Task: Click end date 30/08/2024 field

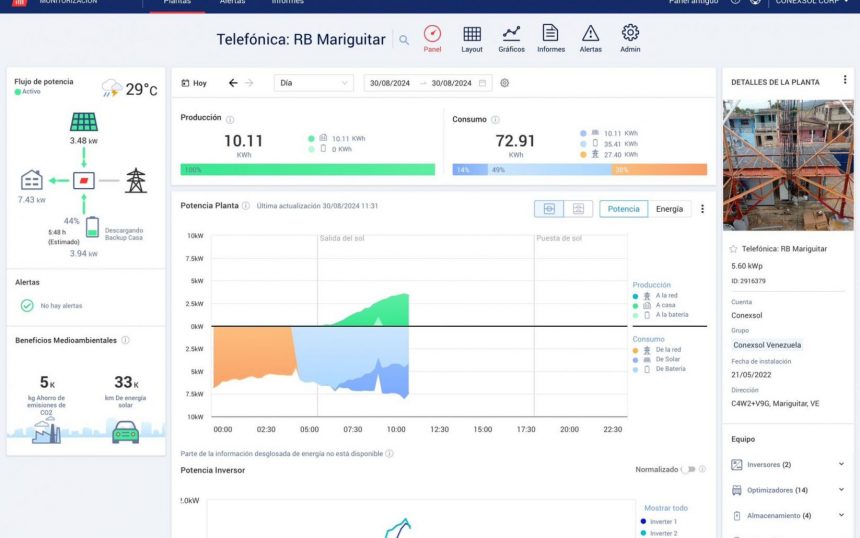Action: coord(451,83)
